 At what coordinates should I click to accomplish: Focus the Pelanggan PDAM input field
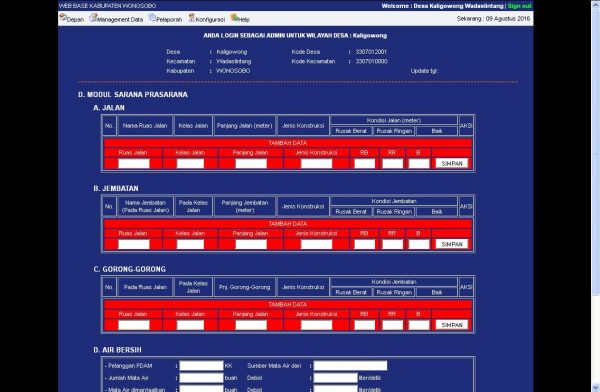[201, 366]
